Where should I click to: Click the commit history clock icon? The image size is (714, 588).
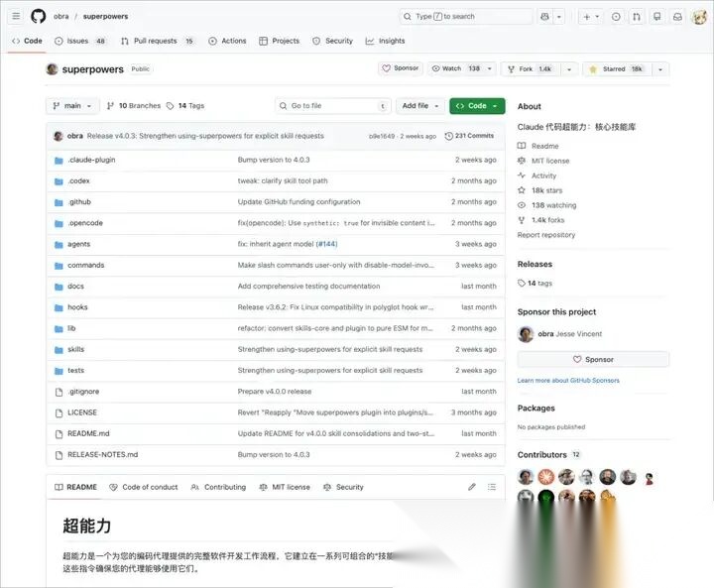point(448,136)
